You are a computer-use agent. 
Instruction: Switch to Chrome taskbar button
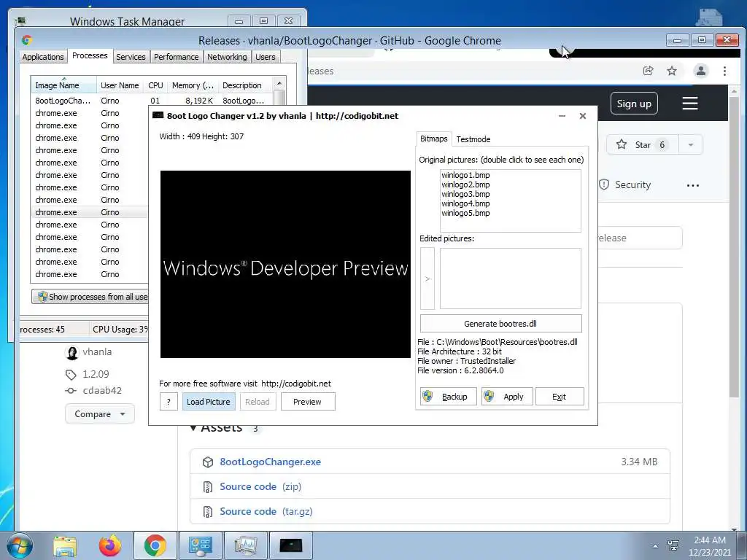tap(155, 545)
